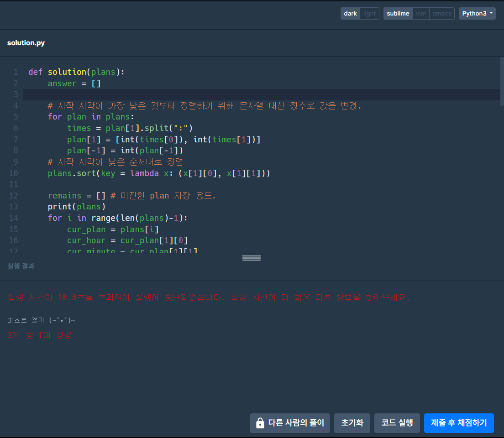Open the 실행 결과 results tab
The height and width of the screenshot is (438, 504).
[21, 266]
